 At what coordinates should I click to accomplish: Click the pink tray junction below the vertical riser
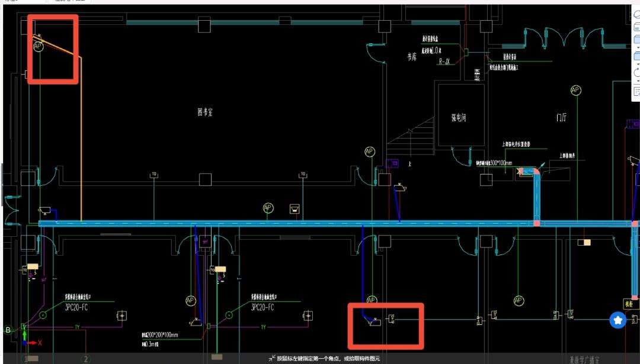(537, 223)
